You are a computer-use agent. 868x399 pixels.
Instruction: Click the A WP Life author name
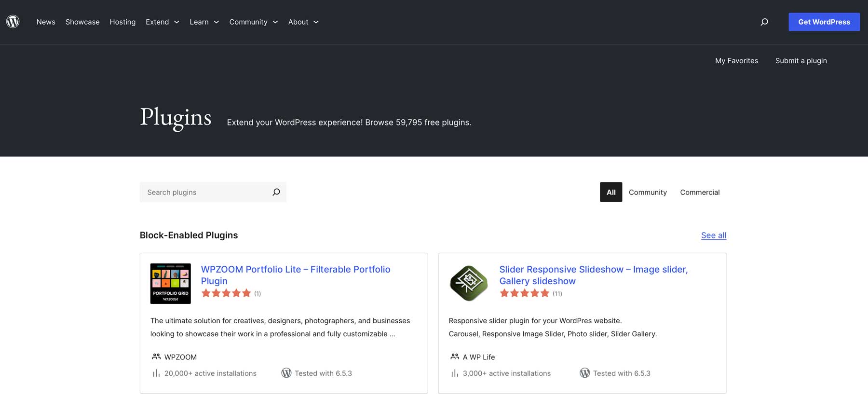coord(479,357)
